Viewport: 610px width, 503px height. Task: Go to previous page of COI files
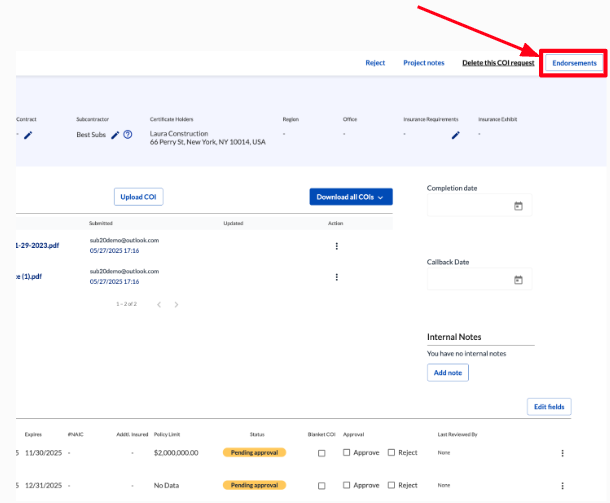159,304
